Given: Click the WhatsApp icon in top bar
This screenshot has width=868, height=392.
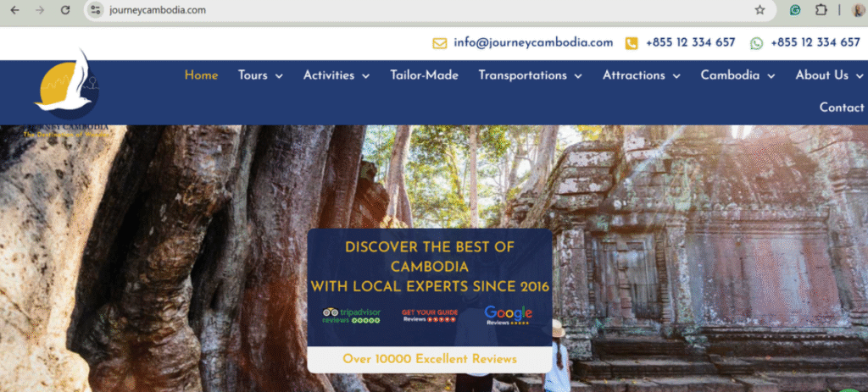Looking at the screenshot, I should coord(756,43).
